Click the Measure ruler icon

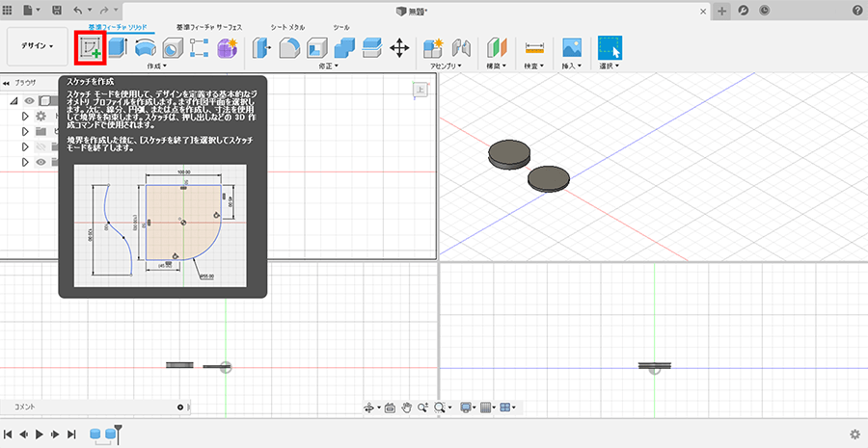pyautogui.click(x=534, y=48)
